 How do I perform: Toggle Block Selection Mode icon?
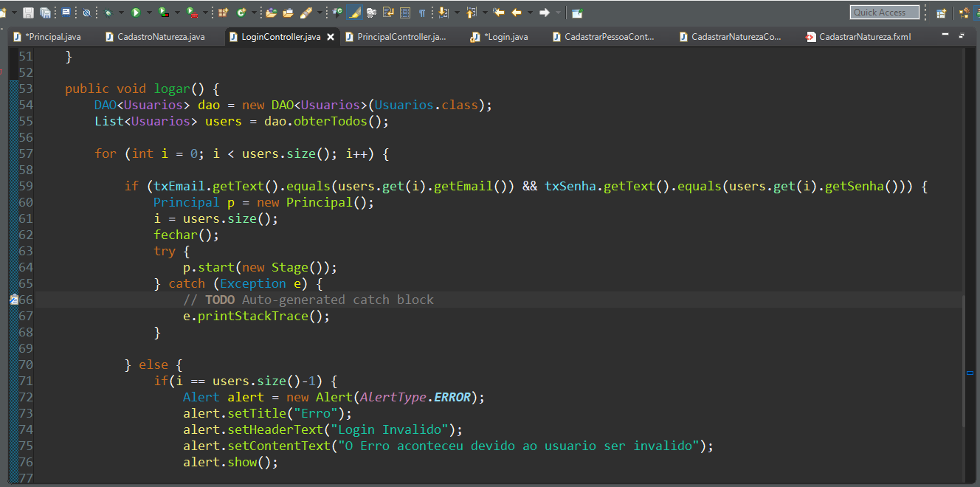click(405, 13)
